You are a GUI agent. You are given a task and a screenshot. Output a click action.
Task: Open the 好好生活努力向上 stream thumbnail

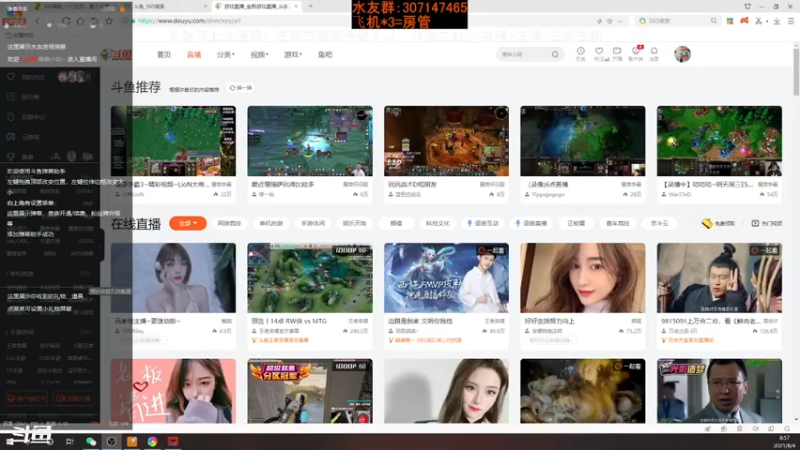tap(583, 278)
